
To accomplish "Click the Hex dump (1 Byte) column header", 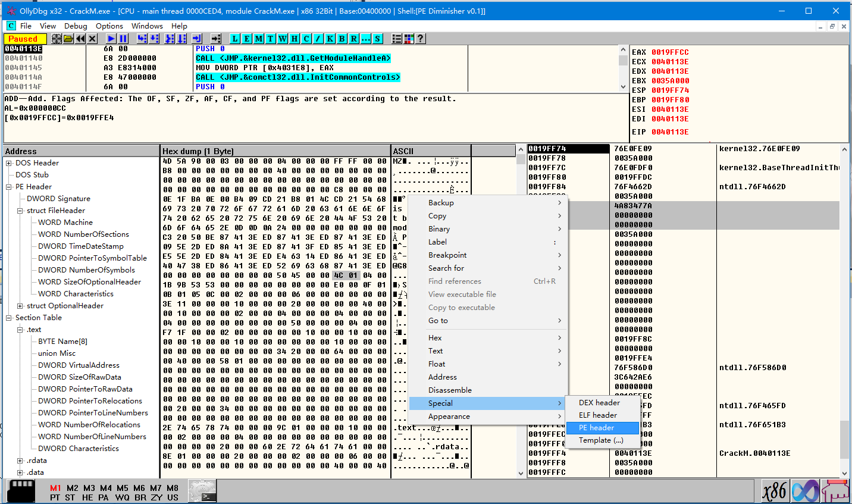I will tap(275, 151).
